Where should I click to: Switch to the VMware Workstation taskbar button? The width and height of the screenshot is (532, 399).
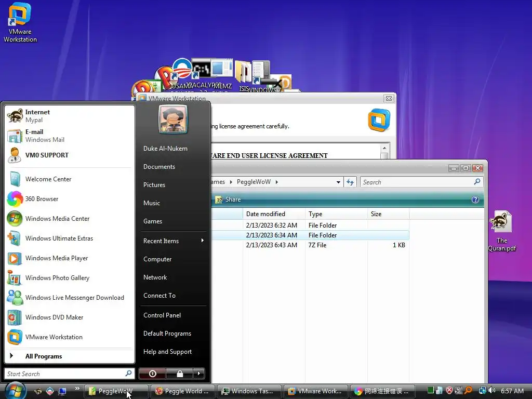pyautogui.click(x=315, y=391)
